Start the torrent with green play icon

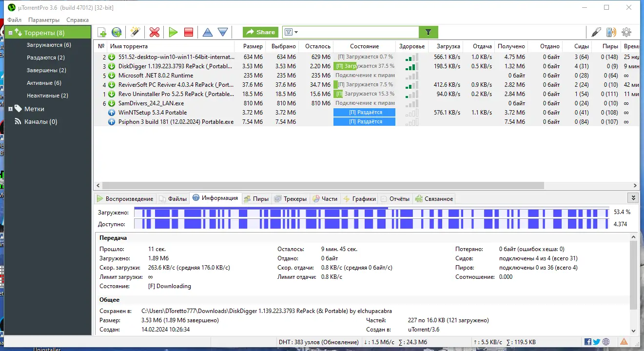(173, 32)
